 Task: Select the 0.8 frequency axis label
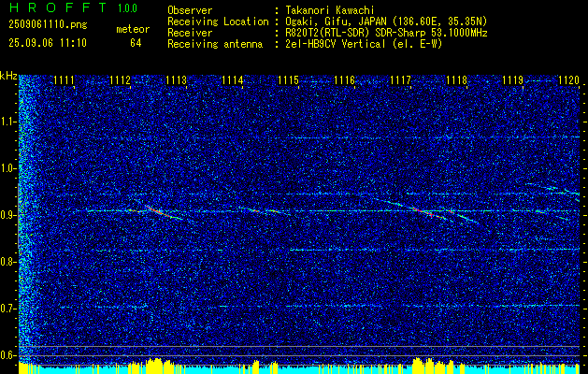pos(8,262)
